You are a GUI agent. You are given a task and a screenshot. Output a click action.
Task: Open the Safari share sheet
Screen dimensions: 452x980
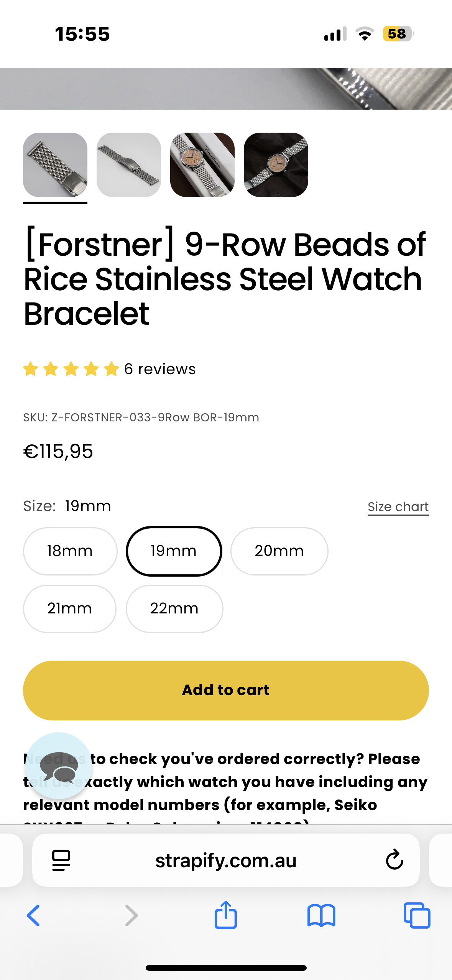click(x=225, y=915)
